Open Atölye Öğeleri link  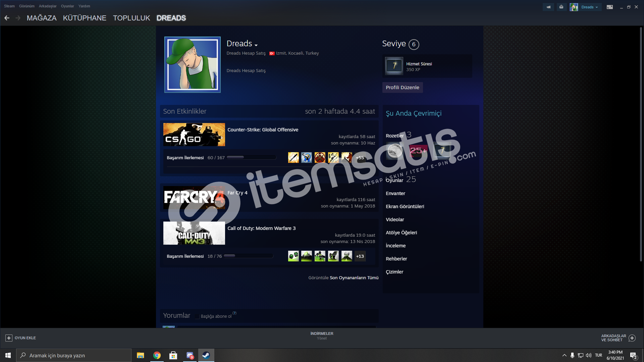[401, 233]
